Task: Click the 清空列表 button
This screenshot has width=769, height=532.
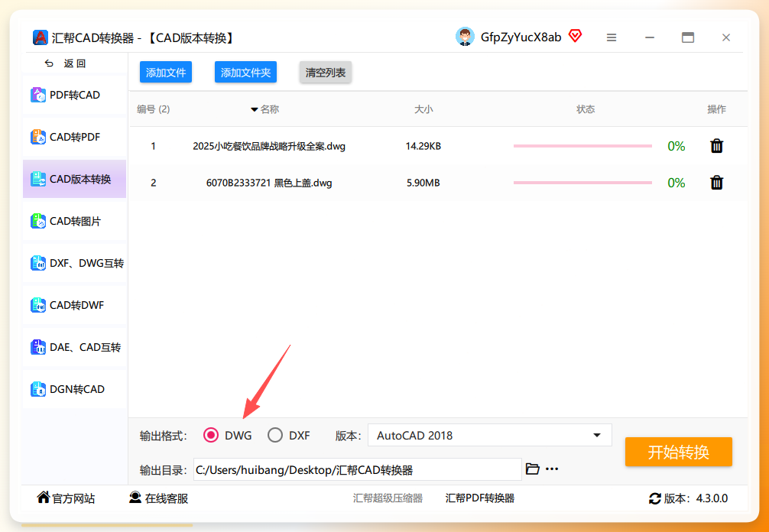Action: tap(326, 72)
